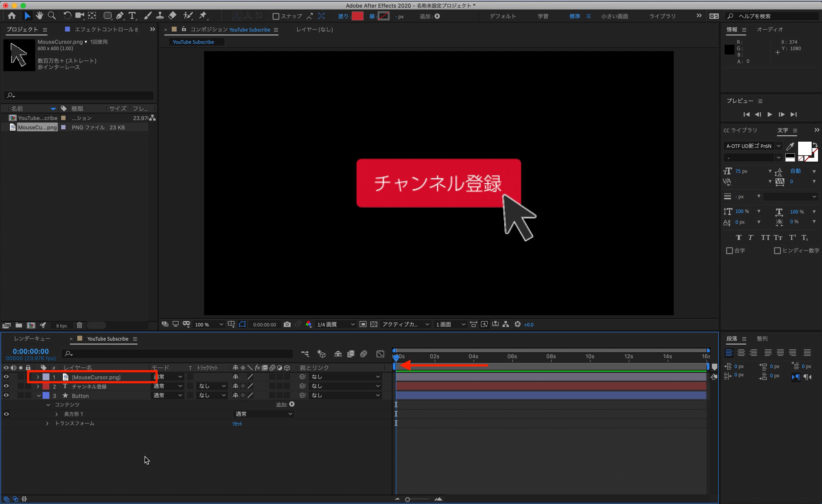Click the snapshot camera icon in viewer
The height and width of the screenshot is (504, 822).
[287, 325]
